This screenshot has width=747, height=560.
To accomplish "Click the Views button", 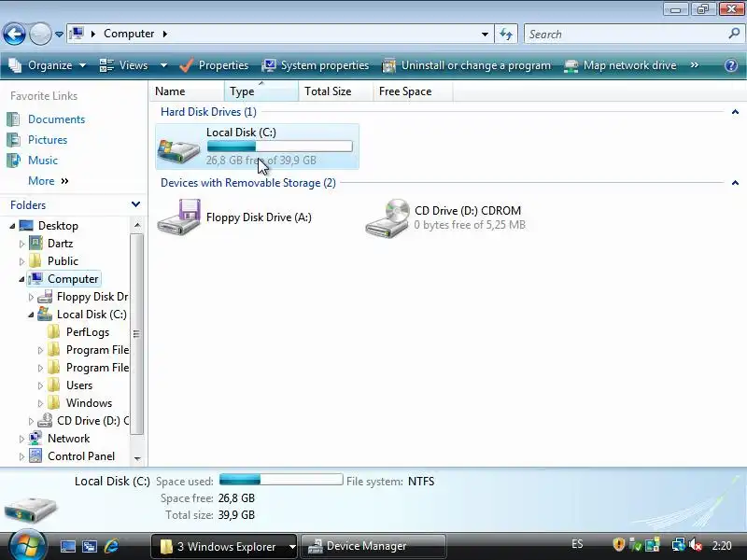I will coord(124,65).
